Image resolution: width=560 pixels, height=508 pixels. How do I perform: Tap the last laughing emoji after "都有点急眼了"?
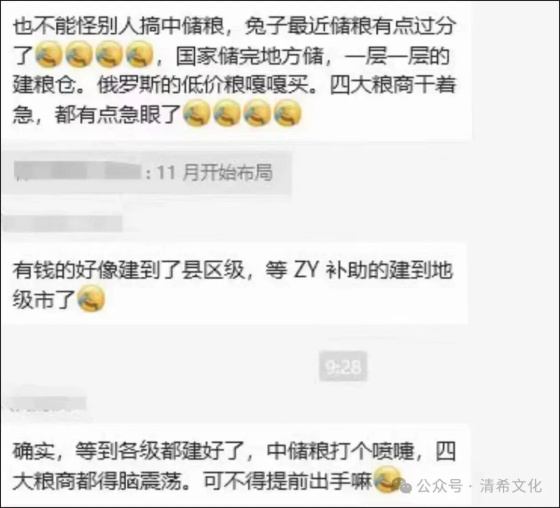click(288, 113)
